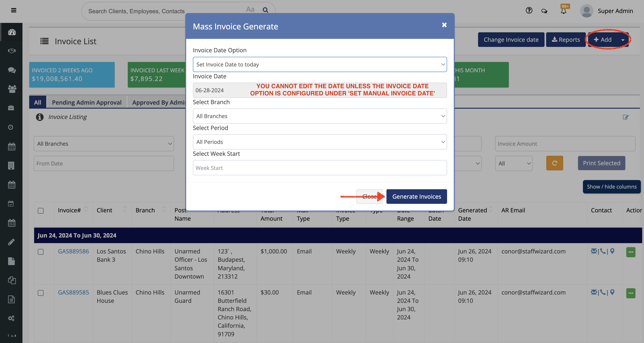Open the chat messages icon in header
This screenshot has width=644, height=343.
[x=544, y=11]
